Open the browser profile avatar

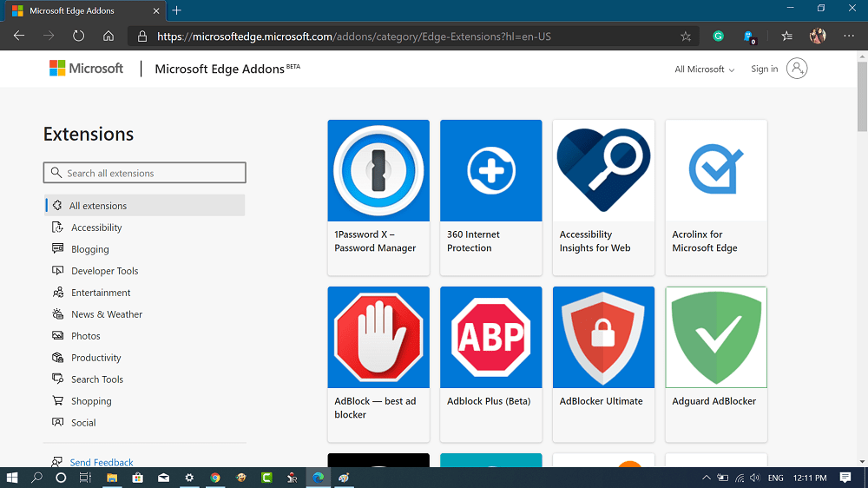(x=818, y=36)
